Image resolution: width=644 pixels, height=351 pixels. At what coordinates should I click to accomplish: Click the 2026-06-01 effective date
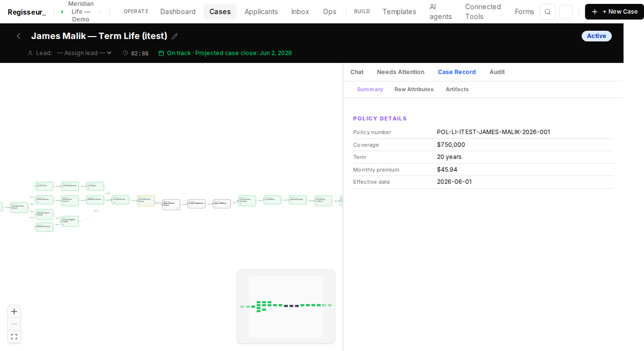455,182
